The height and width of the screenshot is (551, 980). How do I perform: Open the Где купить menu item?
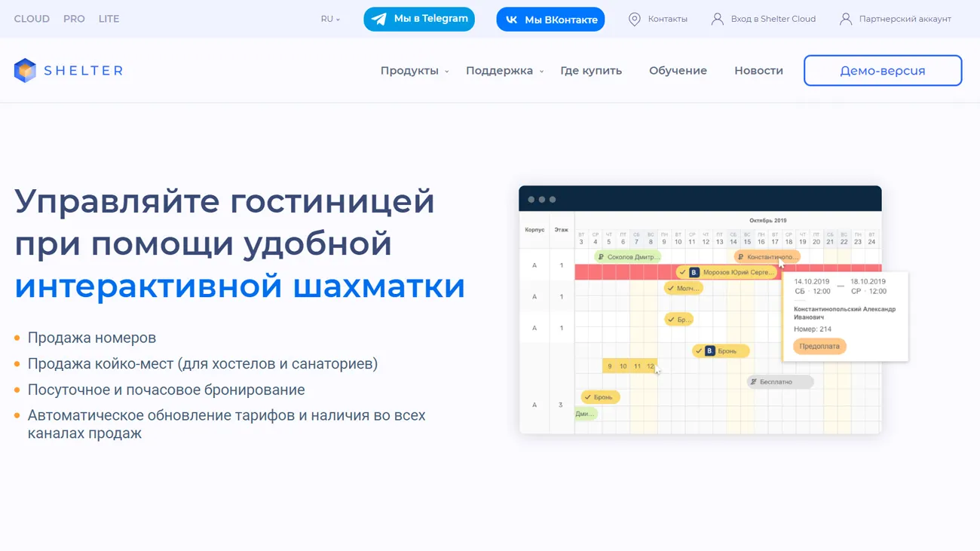[x=591, y=70]
